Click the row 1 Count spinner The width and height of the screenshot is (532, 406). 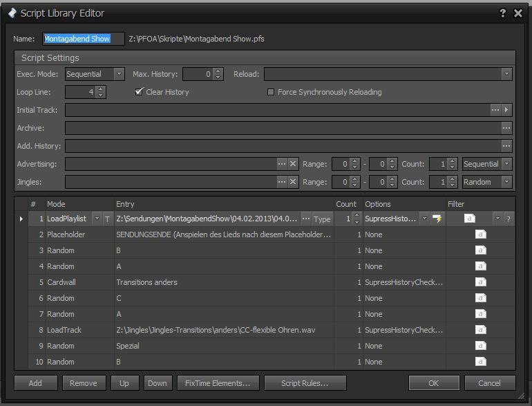[x=357, y=219]
